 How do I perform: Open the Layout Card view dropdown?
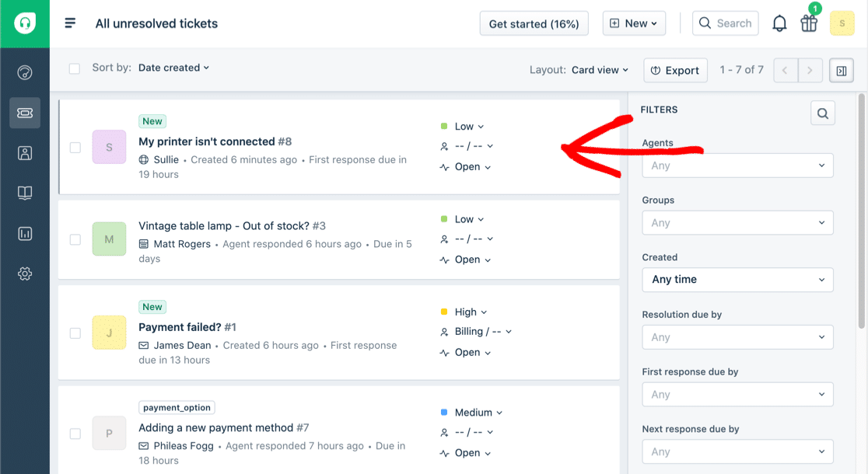click(600, 70)
